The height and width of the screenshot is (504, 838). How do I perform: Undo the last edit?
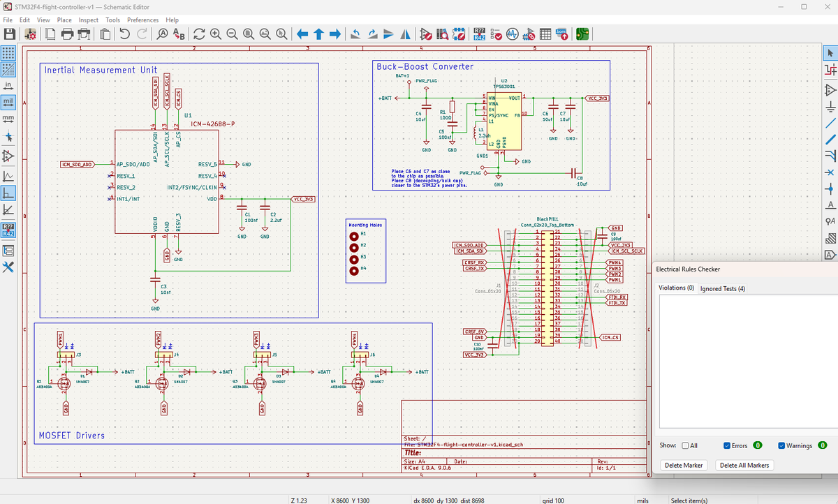pos(125,34)
